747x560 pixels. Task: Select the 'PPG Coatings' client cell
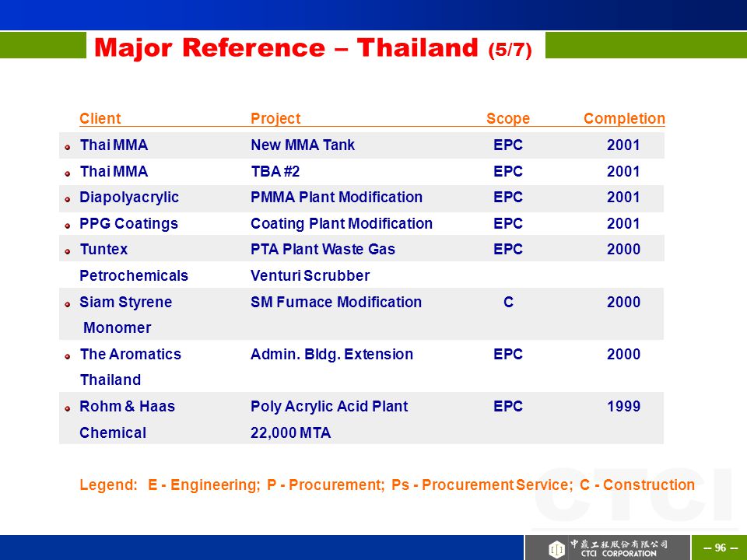pos(128,223)
